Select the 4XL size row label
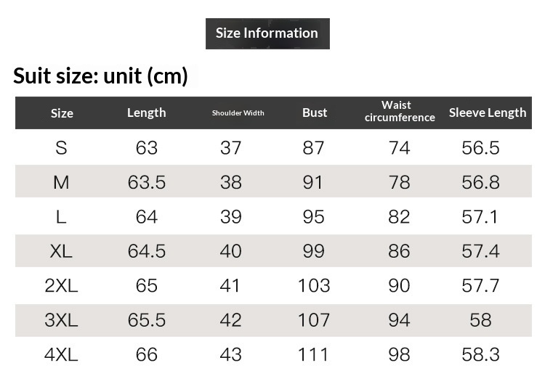 tap(61, 355)
